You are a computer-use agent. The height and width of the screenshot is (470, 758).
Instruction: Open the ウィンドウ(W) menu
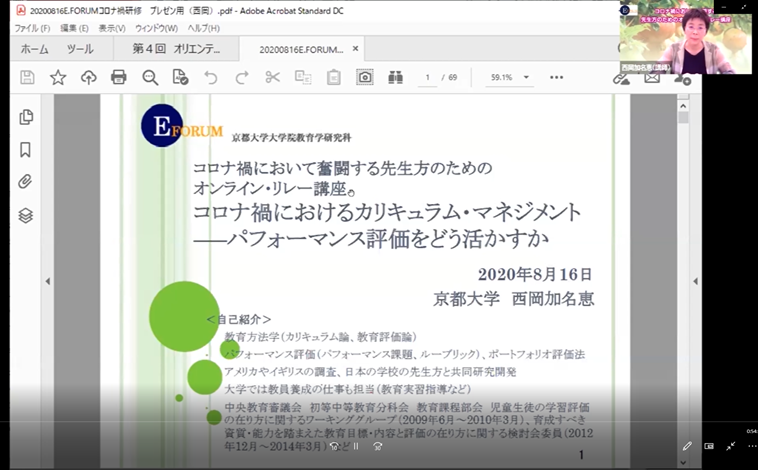156,28
